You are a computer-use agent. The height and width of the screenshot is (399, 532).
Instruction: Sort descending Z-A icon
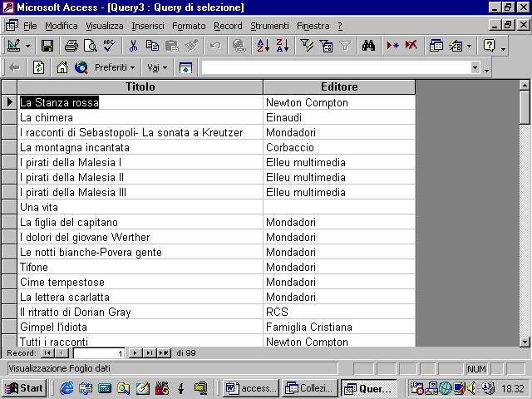[283, 46]
